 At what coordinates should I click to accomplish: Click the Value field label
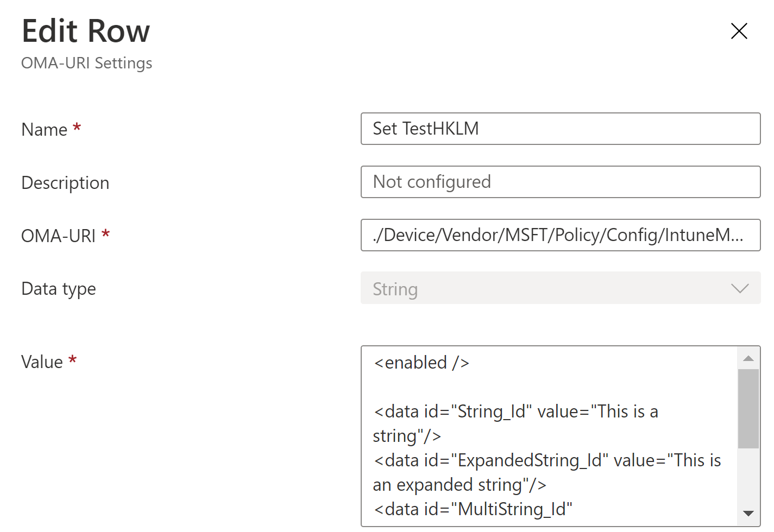(x=42, y=362)
